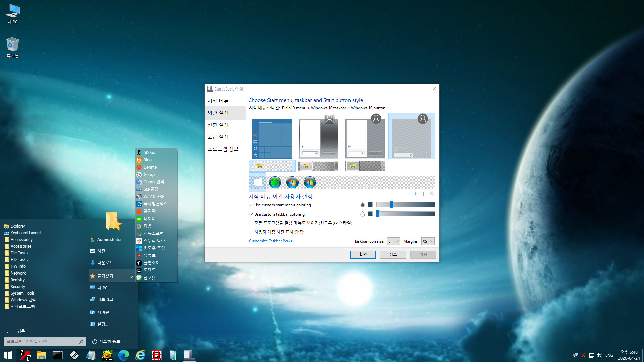
Task: Click the 프로그램 및 파일 검색 search field
Action: tap(45, 342)
